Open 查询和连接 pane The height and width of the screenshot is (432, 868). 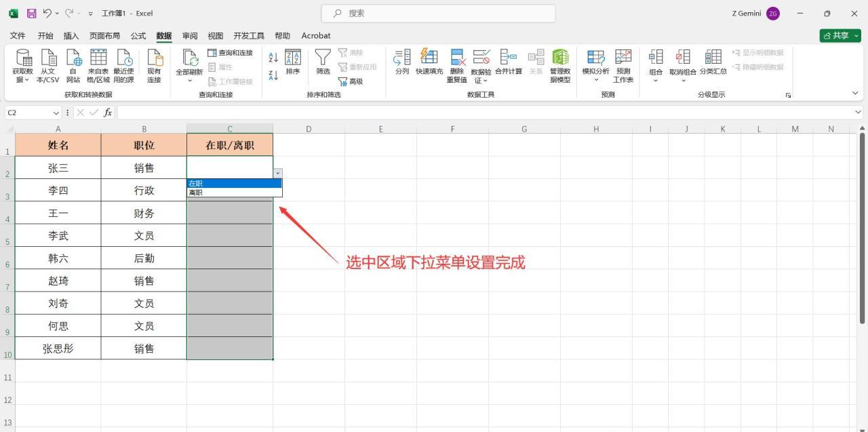click(230, 53)
